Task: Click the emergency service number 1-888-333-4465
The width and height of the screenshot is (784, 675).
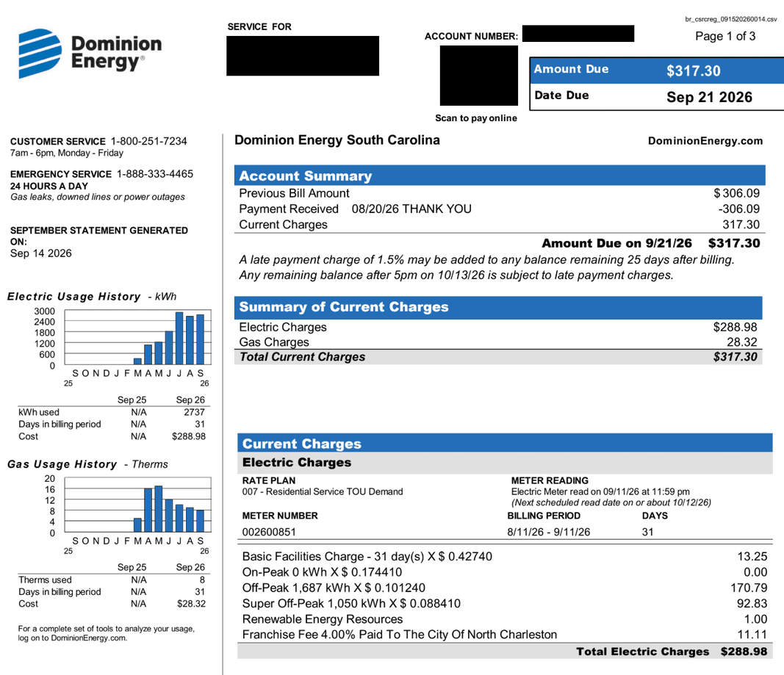Action: (x=154, y=174)
